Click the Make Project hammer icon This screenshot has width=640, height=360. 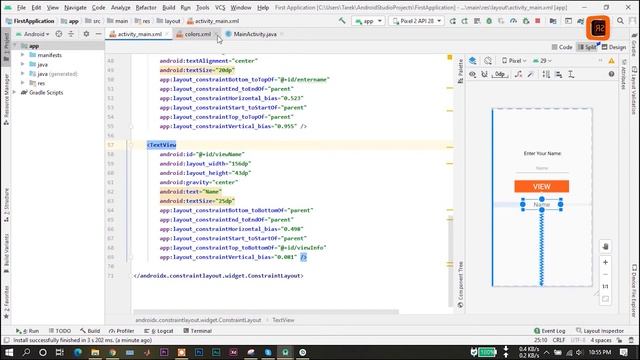[x=342, y=20]
